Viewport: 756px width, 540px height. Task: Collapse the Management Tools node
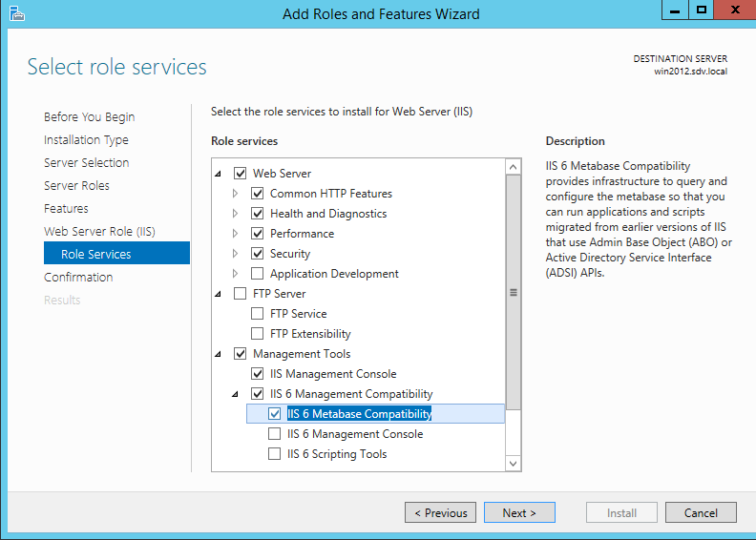click(x=219, y=354)
